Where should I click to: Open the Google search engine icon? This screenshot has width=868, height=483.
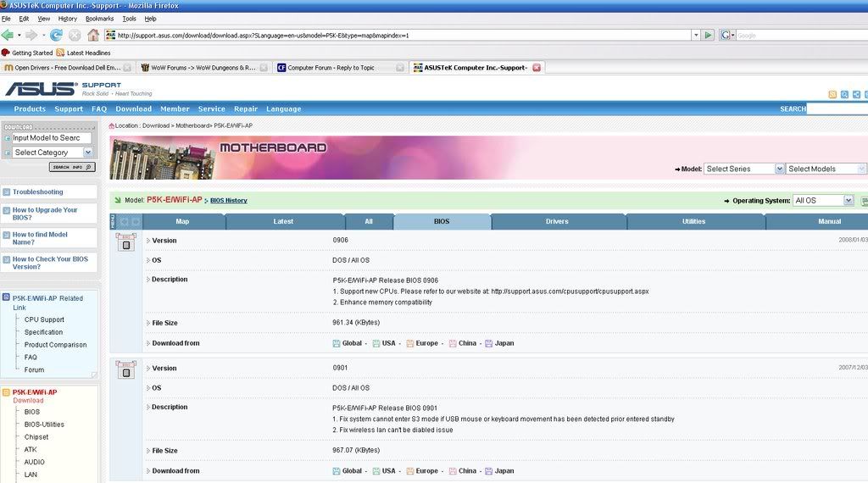726,36
